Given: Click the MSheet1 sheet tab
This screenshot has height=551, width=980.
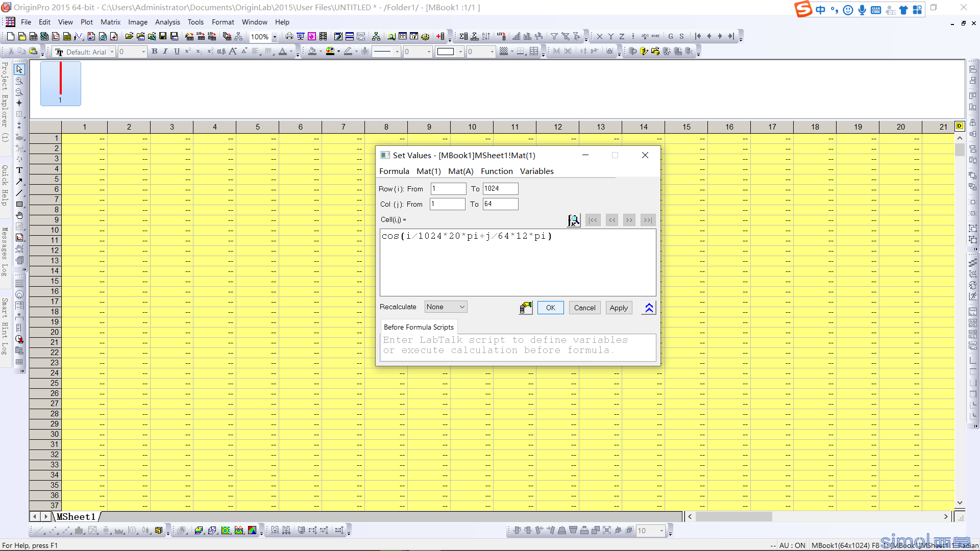Looking at the screenshot, I should 76,517.
